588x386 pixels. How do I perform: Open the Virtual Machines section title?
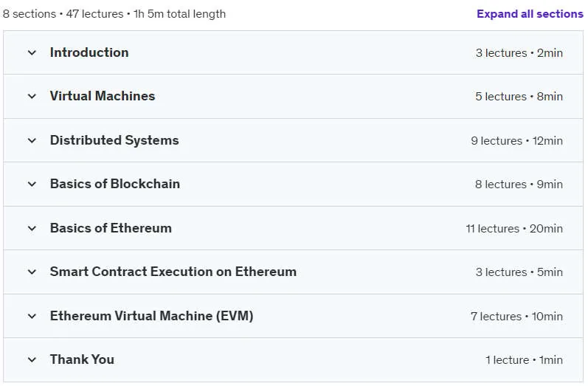point(103,96)
